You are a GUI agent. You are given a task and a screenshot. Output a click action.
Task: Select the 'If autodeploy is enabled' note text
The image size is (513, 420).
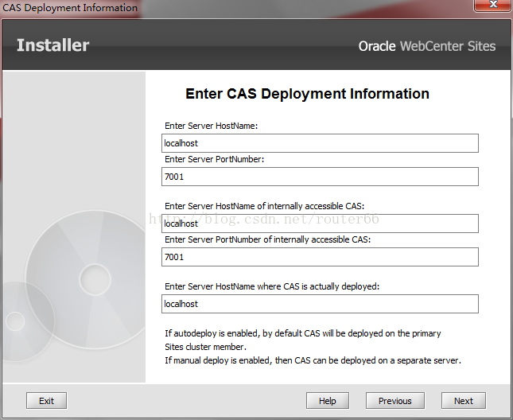point(303,333)
